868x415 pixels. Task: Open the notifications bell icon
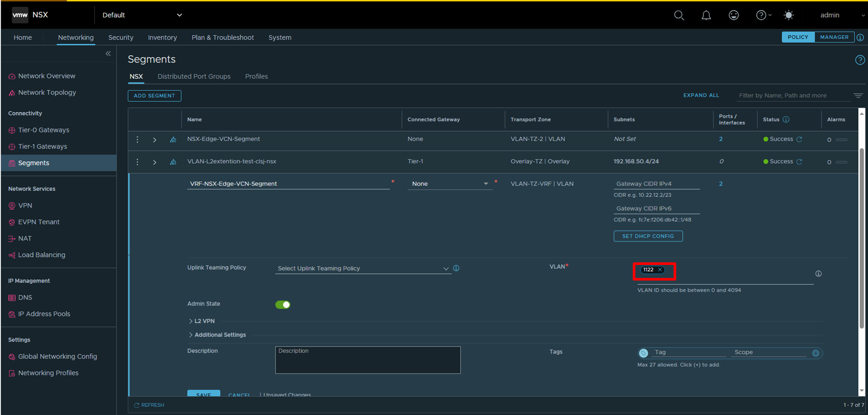pos(706,15)
